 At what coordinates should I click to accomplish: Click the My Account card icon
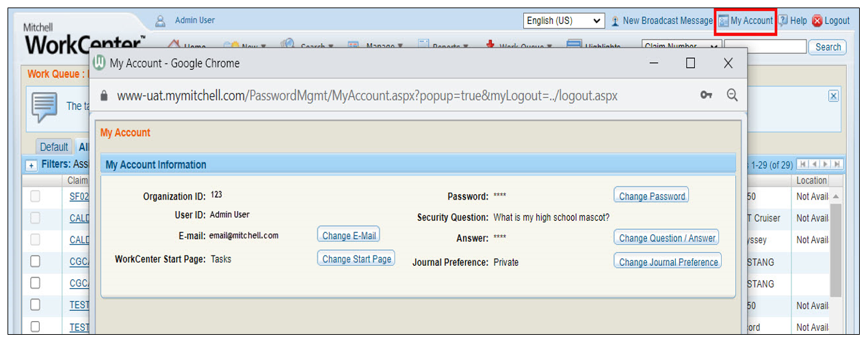(x=723, y=21)
